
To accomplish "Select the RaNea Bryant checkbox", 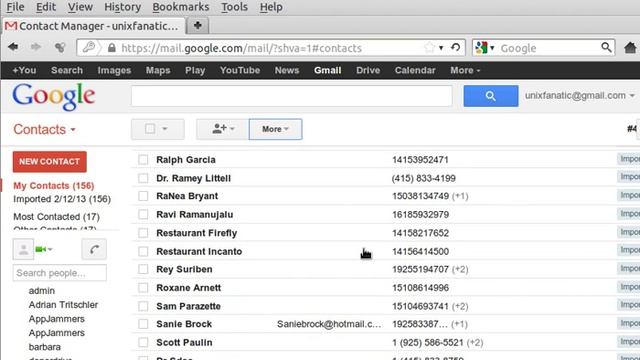I will point(143,196).
